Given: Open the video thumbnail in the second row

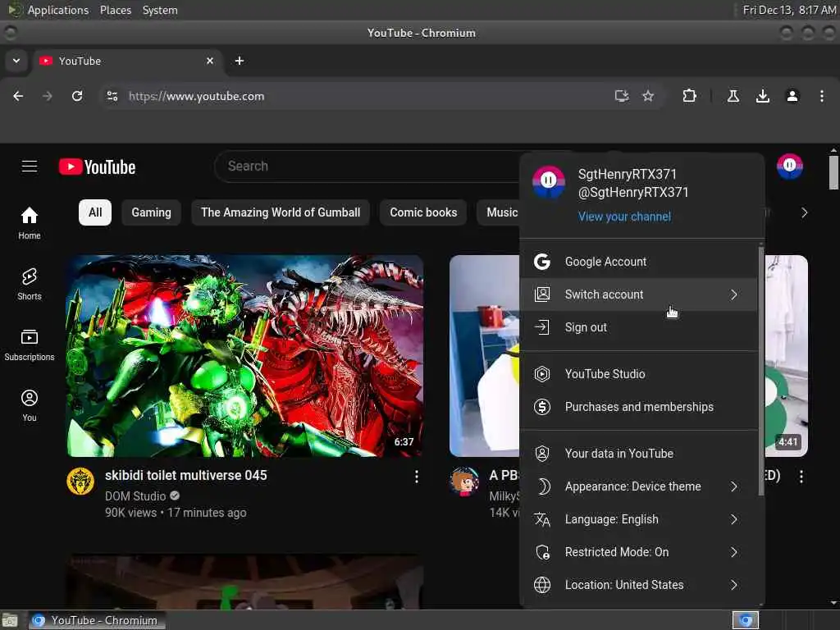Looking at the screenshot, I should 244,582.
